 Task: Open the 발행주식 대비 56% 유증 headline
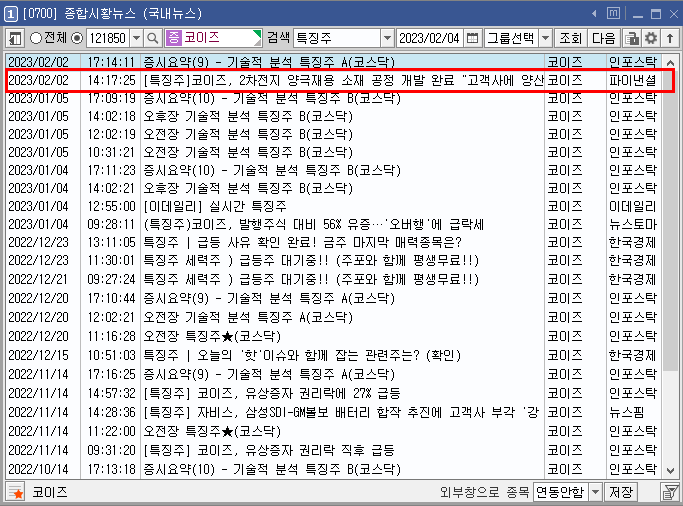[314, 224]
